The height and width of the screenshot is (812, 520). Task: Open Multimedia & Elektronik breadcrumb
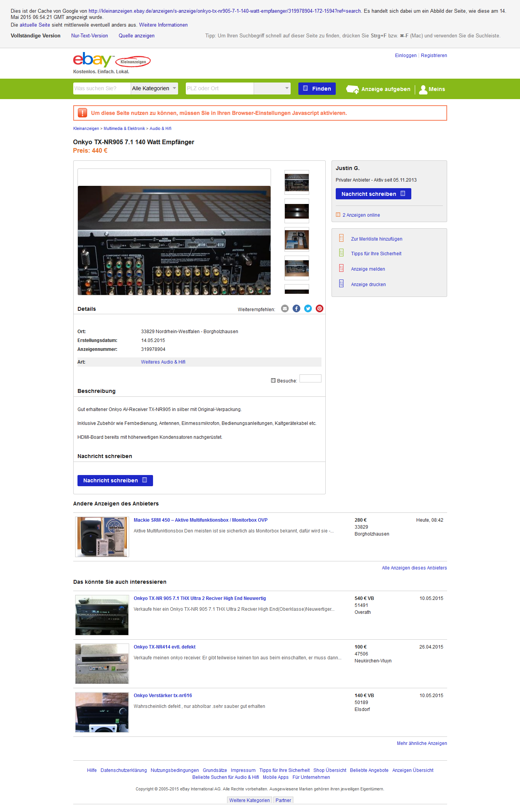[124, 128]
